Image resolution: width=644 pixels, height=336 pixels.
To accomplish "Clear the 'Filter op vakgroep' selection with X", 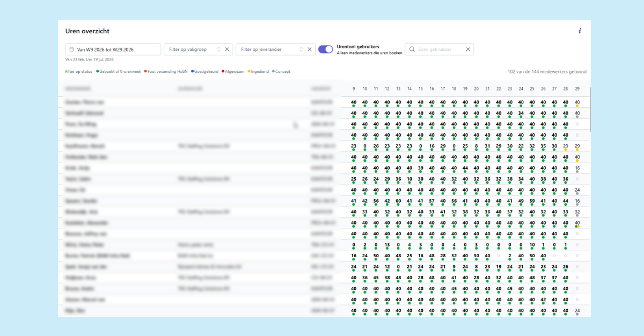I will pyautogui.click(x=227, y=49).
